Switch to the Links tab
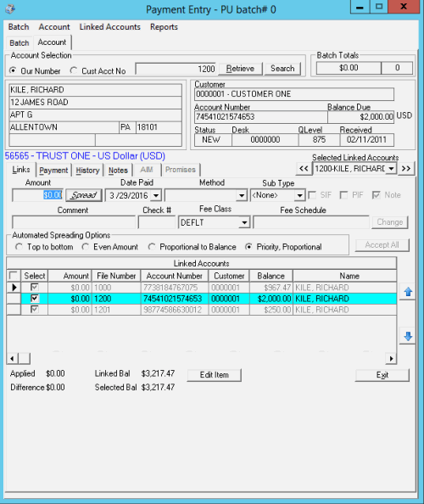This screenshot has width=424, height=504. (x=21, y=170)
